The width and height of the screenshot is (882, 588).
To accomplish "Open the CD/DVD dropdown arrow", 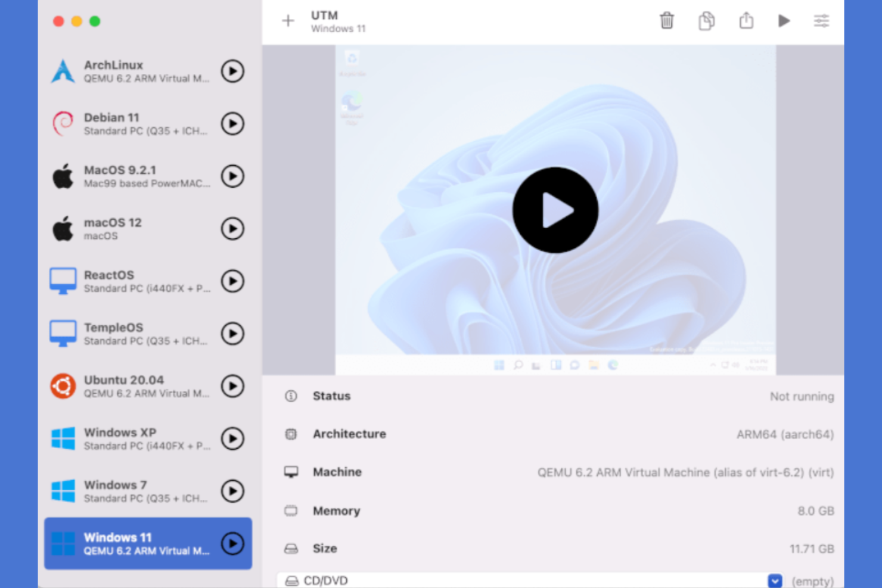I will click(x=775, y=580).
